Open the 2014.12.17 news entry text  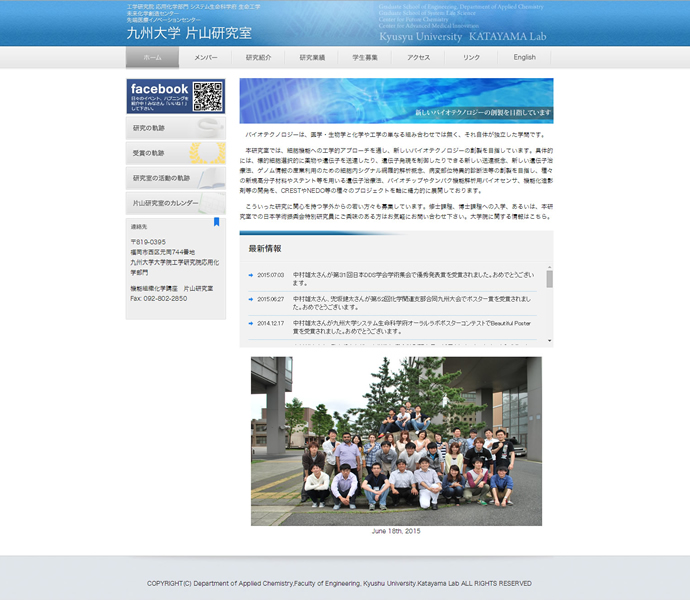tap(412, 327)
